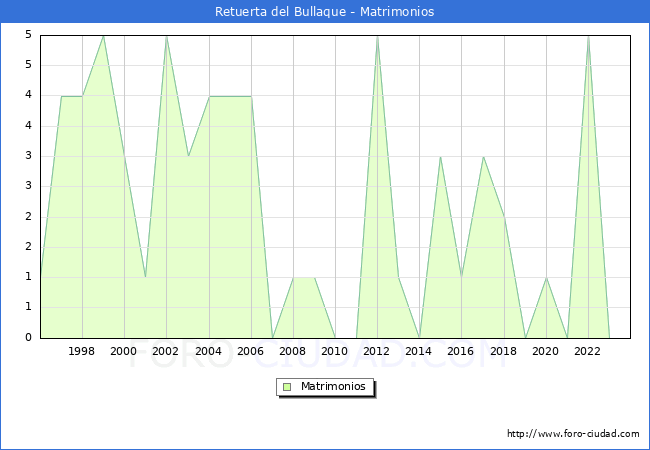This screenshot has width=650, height=450.
Task: Click the data peak at year 2022
Action: [588, 37]
